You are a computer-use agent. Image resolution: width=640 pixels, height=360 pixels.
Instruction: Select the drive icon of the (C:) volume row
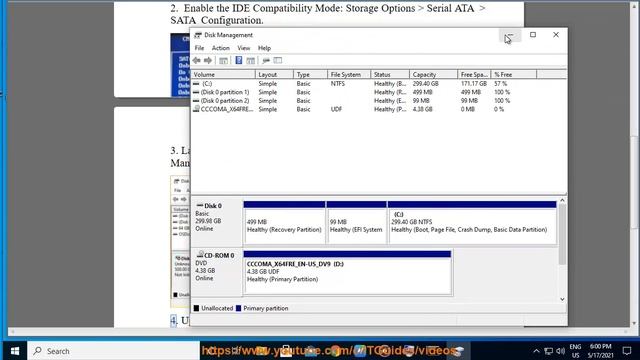pos(196,83)
